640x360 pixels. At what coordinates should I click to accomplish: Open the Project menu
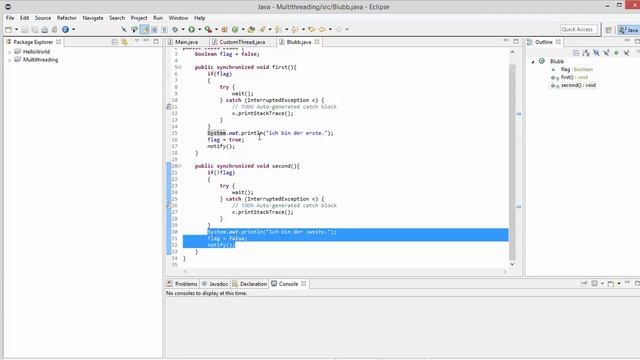(x=139, y=18)
